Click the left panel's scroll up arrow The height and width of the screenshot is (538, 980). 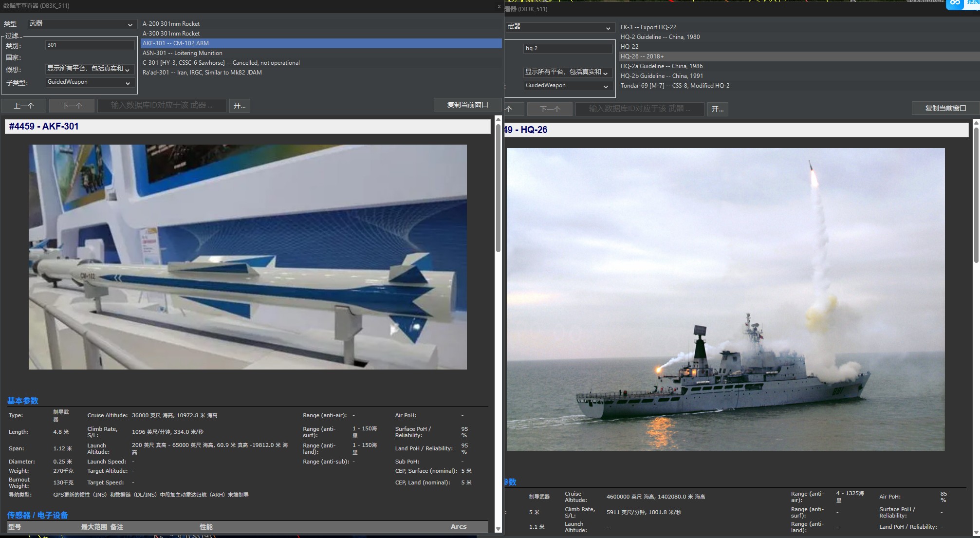tap(498, 119)
